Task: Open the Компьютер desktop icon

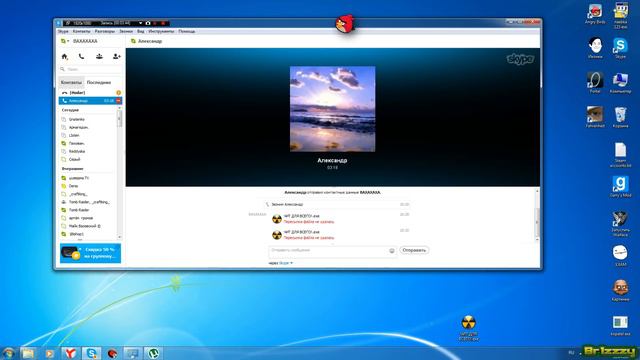Action: 620,83
